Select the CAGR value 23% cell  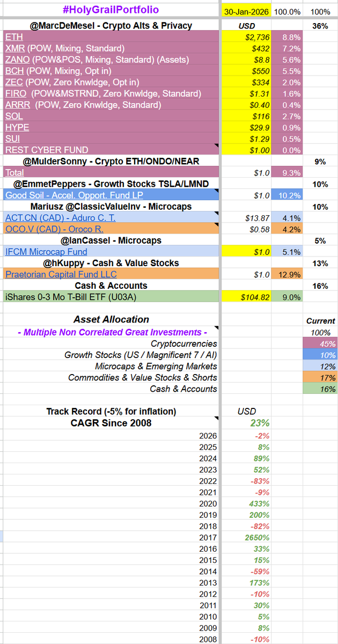point(247,422)
